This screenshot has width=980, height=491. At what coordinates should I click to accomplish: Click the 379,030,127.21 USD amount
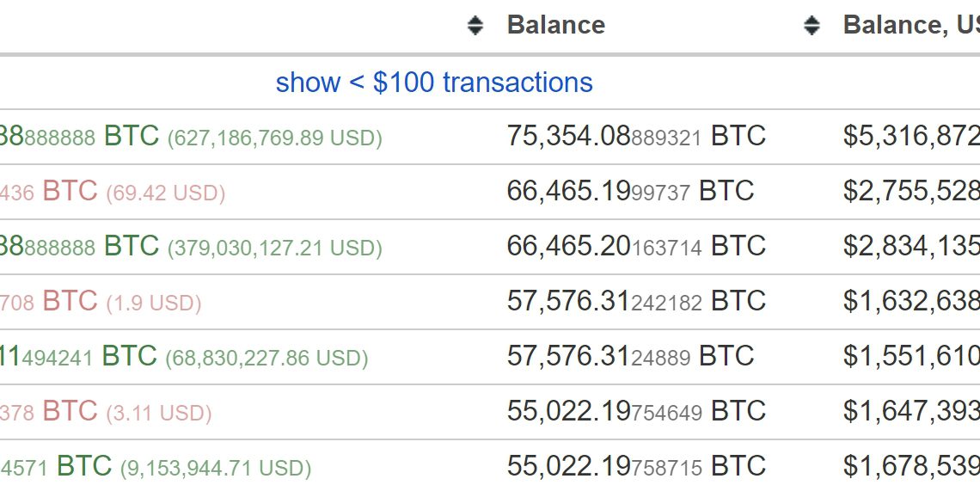pos(274,248)
